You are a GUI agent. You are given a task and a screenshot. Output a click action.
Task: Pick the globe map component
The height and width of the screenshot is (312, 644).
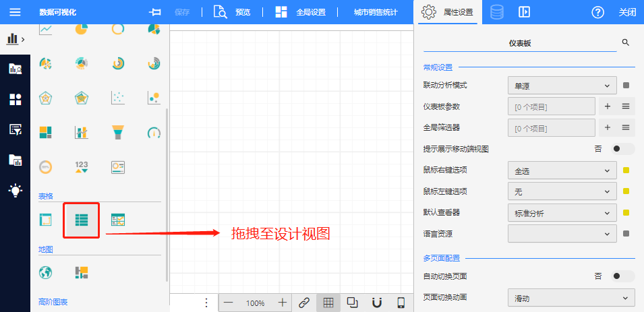click(x=46, y=272)
